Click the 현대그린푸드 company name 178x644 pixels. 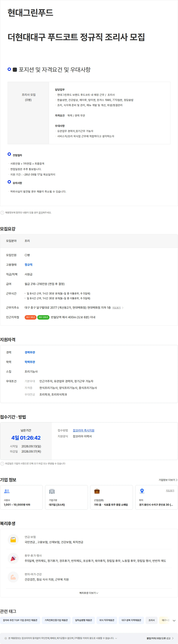(x=30, y=13)
